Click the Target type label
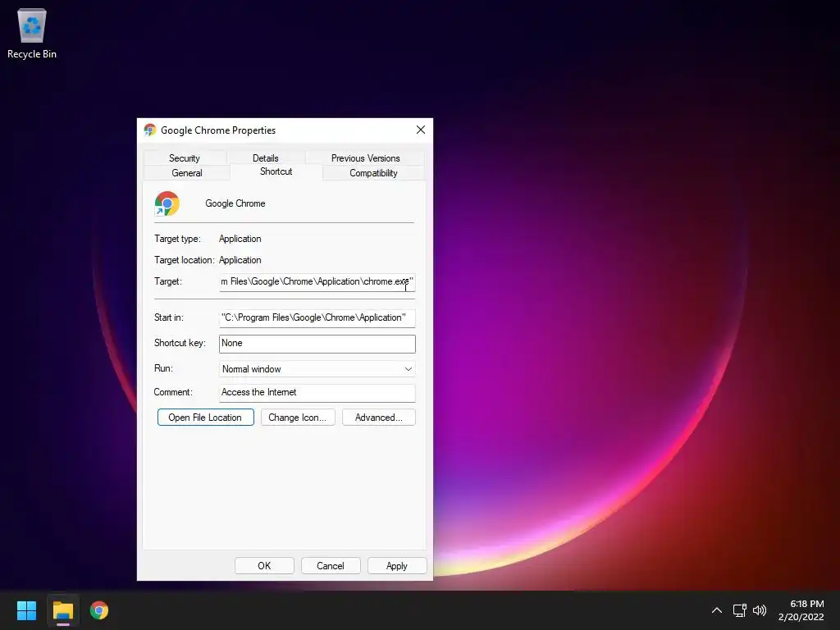The height and width of the screenshot is (630, 840). coord(177,239)
